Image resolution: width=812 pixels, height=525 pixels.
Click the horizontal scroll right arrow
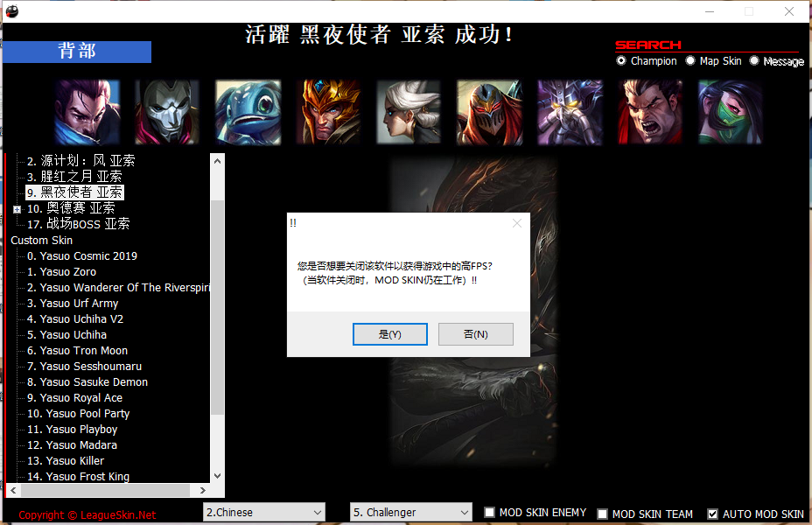[x=203, y=490]
